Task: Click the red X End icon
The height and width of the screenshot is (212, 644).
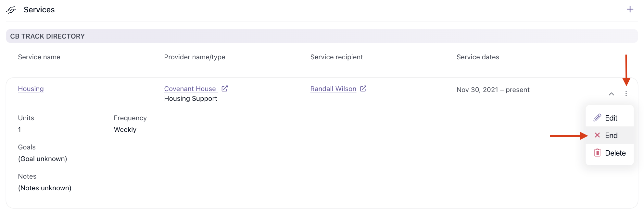Action: (597, 135)
